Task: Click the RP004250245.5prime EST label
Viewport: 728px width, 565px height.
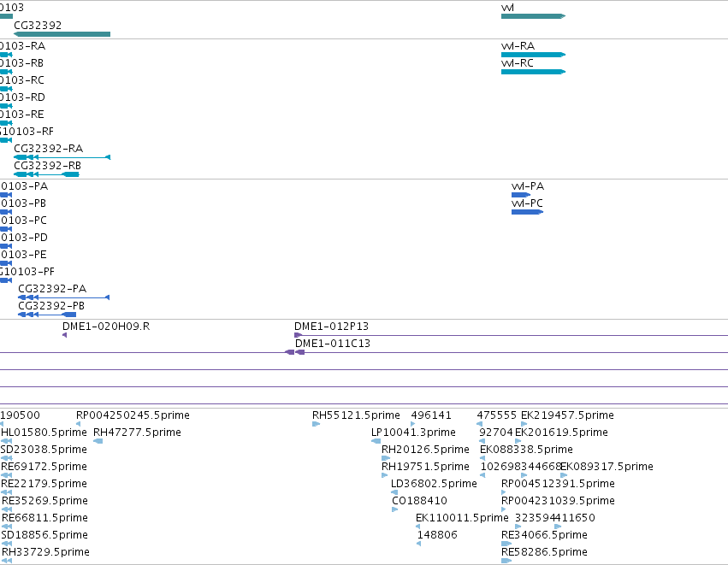Action: point(133,415)
